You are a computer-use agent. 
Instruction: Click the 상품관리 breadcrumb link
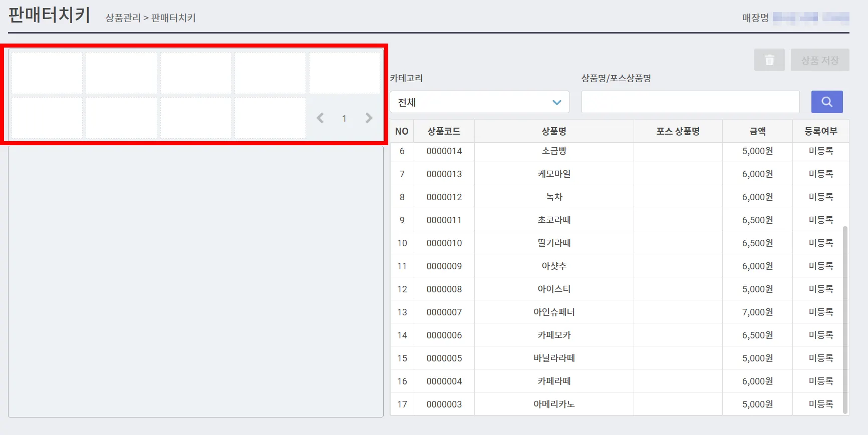[x=123, y=18]
